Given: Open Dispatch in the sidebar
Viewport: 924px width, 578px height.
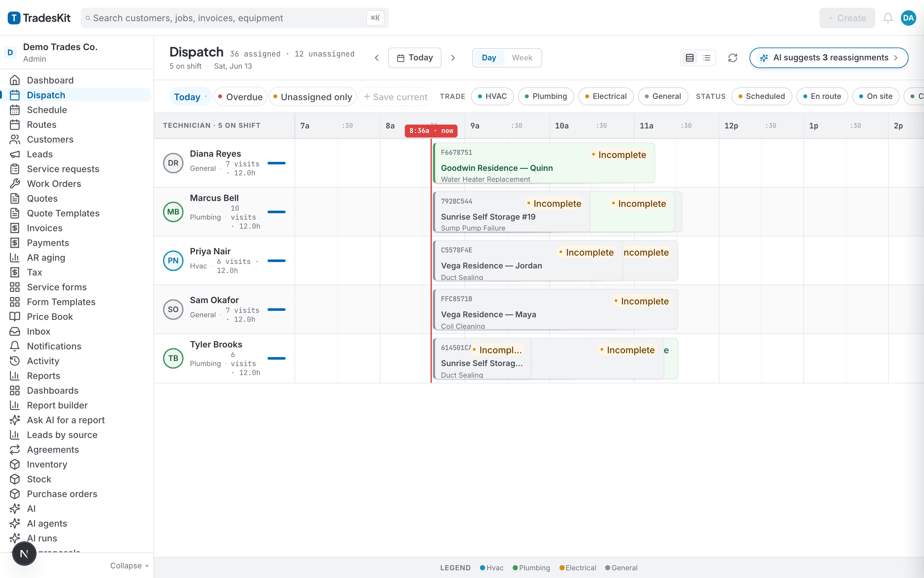Looking at the screenshot, I should pos(76,95).
